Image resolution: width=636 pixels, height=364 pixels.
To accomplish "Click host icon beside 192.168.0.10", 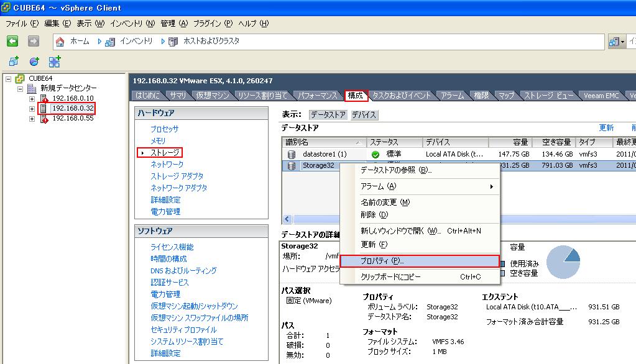I will (x=44, y=99).
